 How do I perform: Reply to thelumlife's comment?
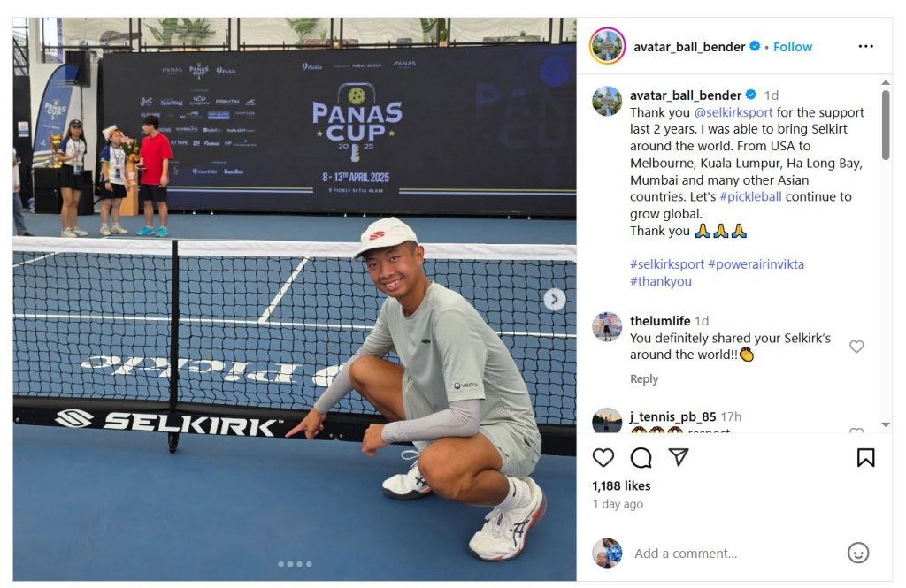point(644,379)
